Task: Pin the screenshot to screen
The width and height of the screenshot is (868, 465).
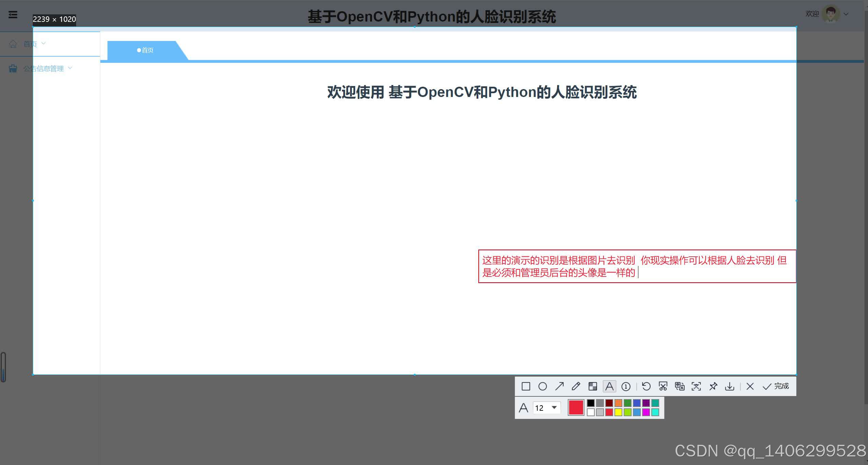Action: [713, 386]
